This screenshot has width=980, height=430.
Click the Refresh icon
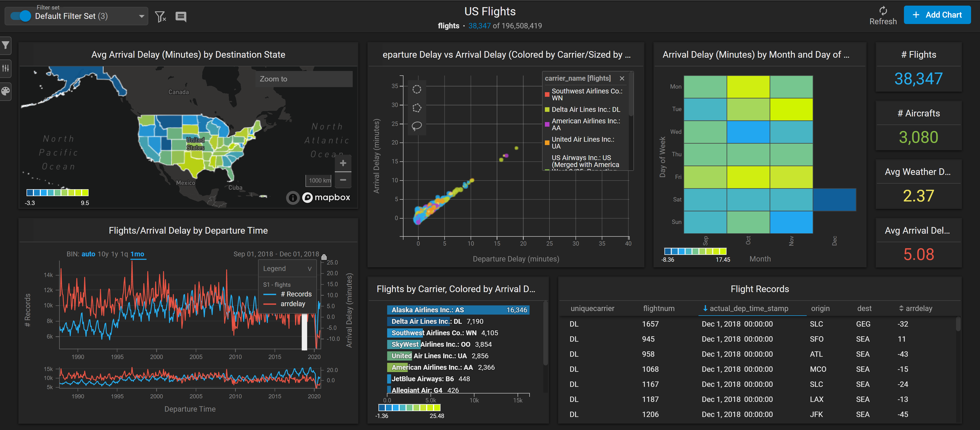883,11
